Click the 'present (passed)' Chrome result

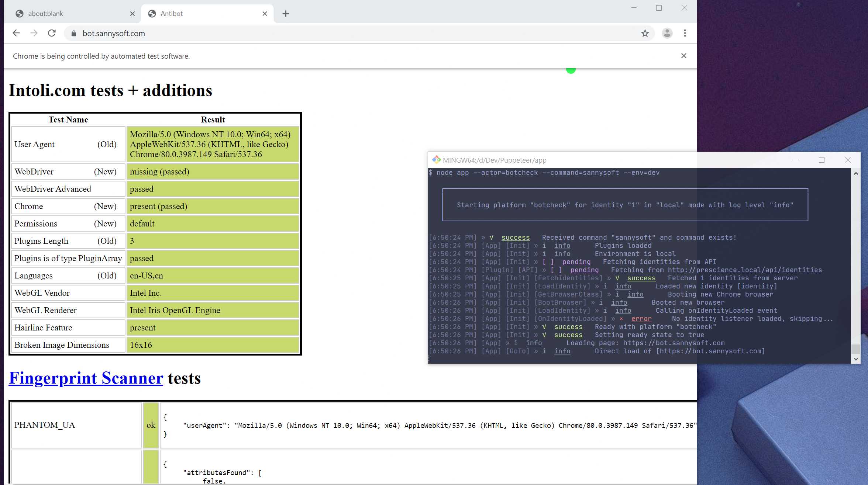click(213, 206)
